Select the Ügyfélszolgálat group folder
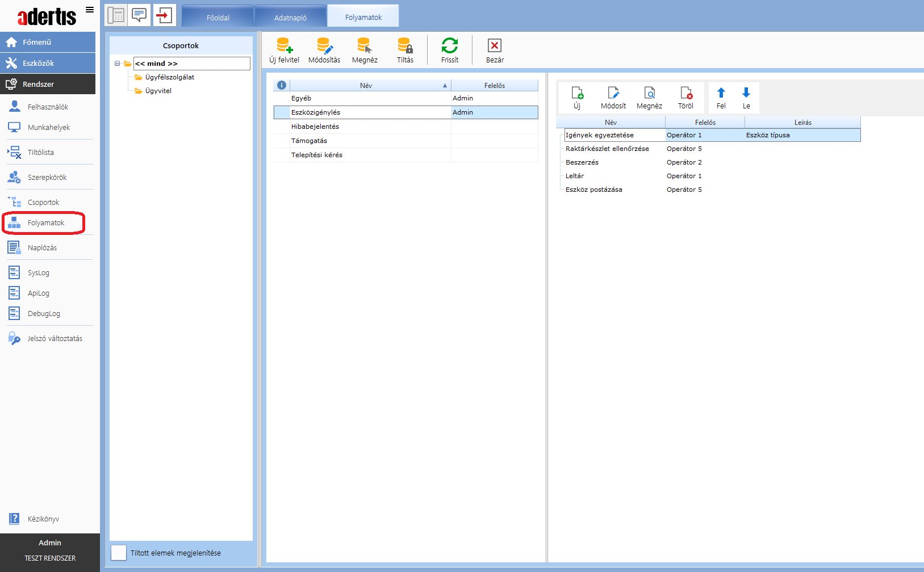 click(x=169, y=77)
